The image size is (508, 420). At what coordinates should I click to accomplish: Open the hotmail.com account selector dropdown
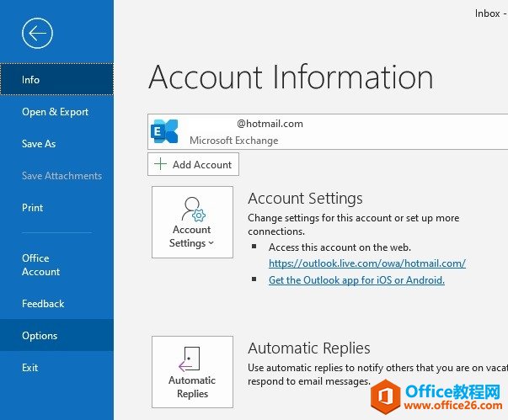328,131
